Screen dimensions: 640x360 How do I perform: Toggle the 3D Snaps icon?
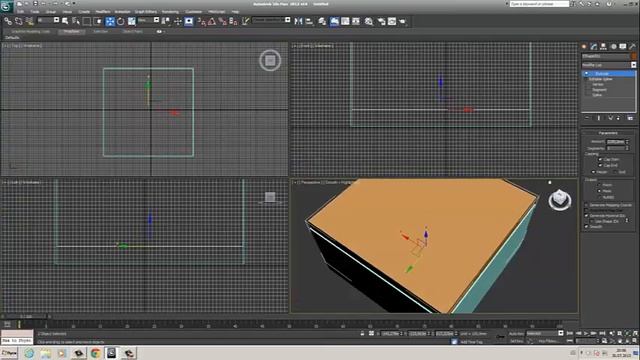coord(202,21)
